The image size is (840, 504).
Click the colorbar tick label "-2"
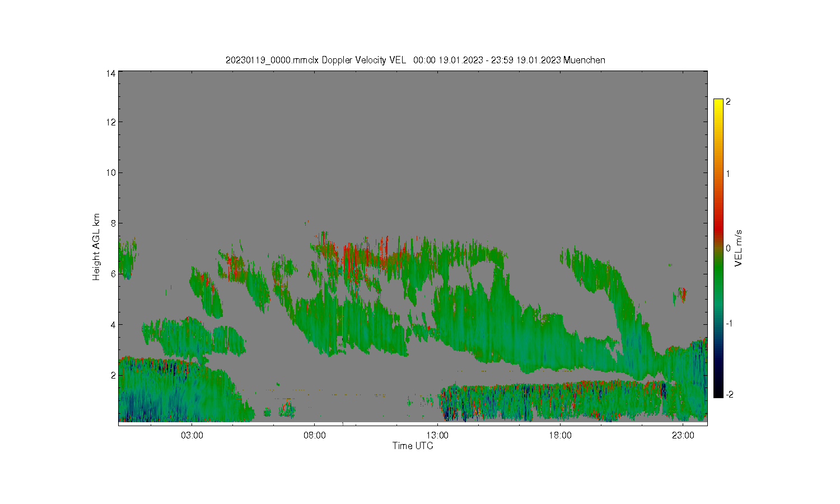click(729, 395)
